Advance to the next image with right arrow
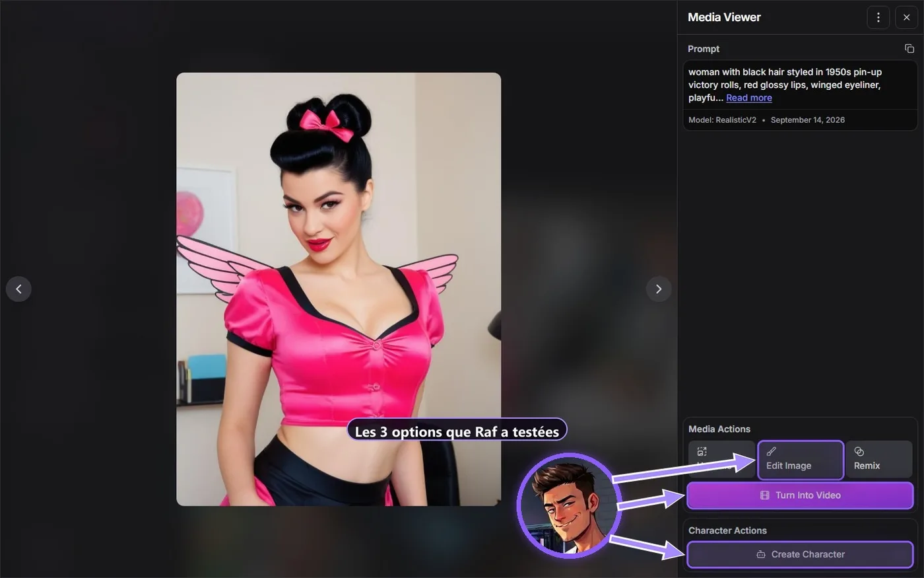Screen dimensions: 924x578 point(658,289)
